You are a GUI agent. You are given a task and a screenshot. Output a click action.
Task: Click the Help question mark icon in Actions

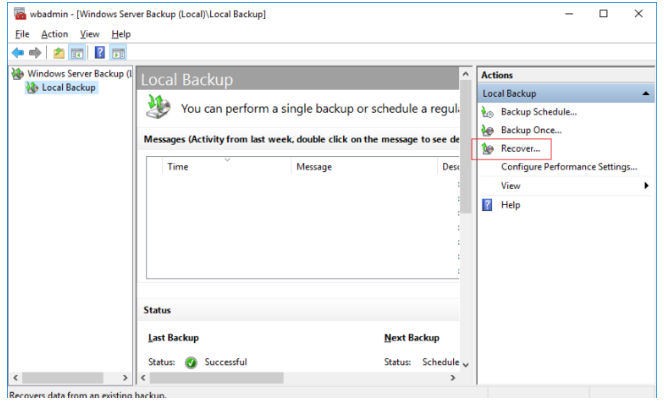[x=487, y=205]
